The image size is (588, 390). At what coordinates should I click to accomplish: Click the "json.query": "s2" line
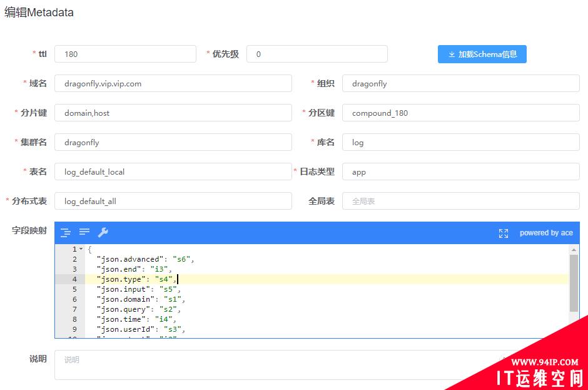tap(139, 309)
